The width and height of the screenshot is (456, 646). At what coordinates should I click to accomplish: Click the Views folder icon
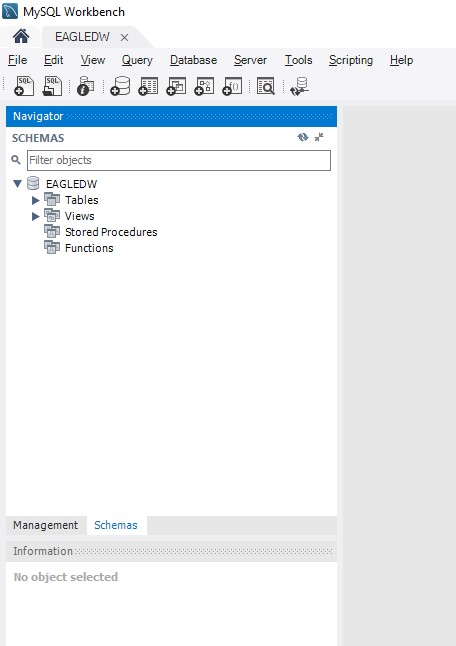[x=52, y=216]
